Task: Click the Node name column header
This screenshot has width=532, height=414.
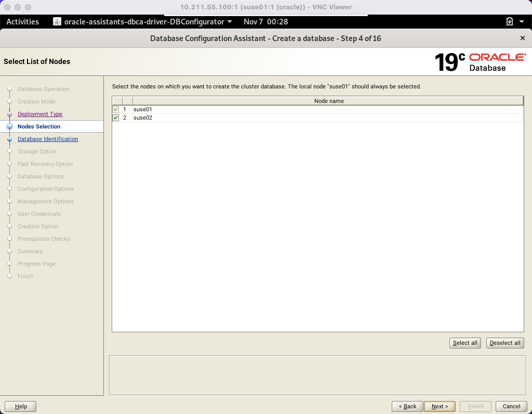Action: (328, 101)
